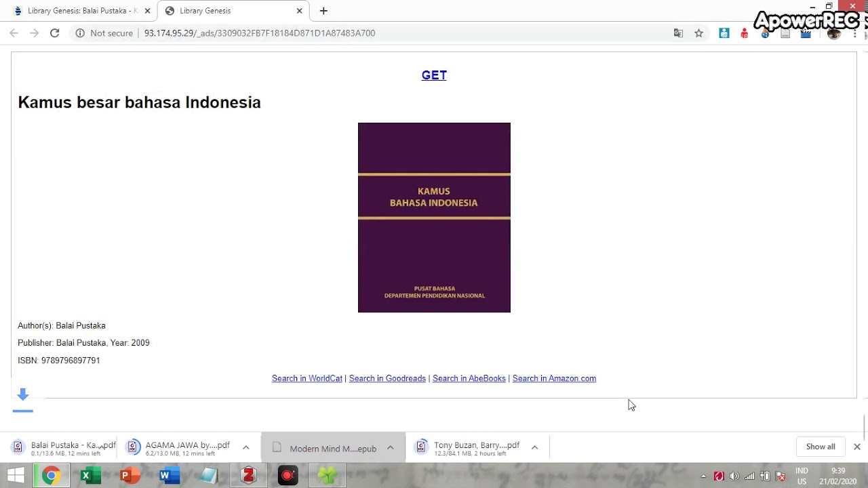Open the red Z app in taskbar

tap(248, 476)
